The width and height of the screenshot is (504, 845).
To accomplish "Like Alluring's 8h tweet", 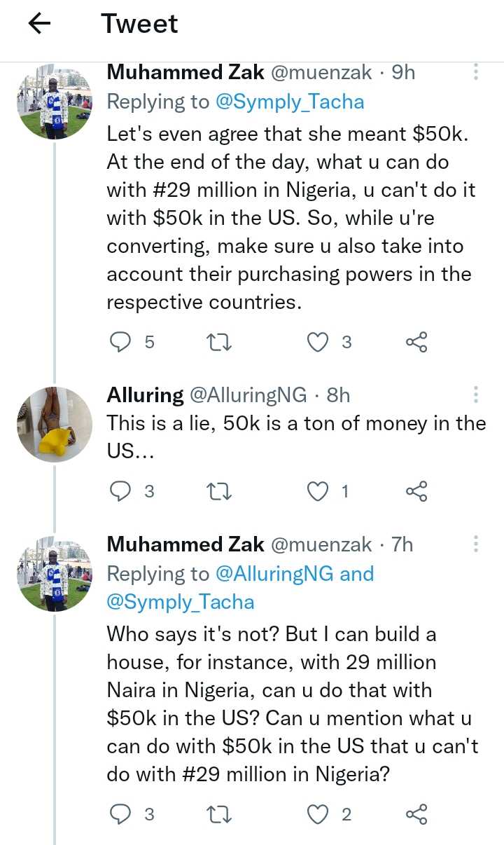I will click(x=318, y=492).
